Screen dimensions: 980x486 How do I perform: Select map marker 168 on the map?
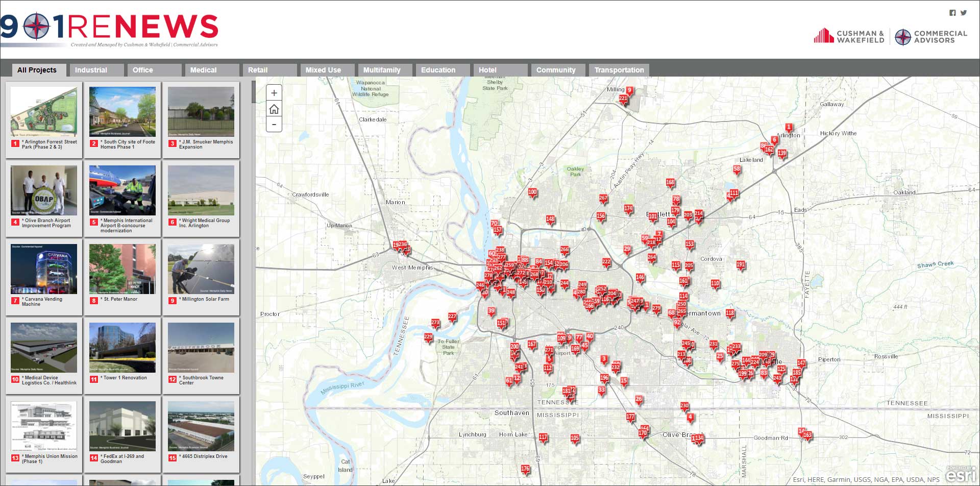point(670,183)
